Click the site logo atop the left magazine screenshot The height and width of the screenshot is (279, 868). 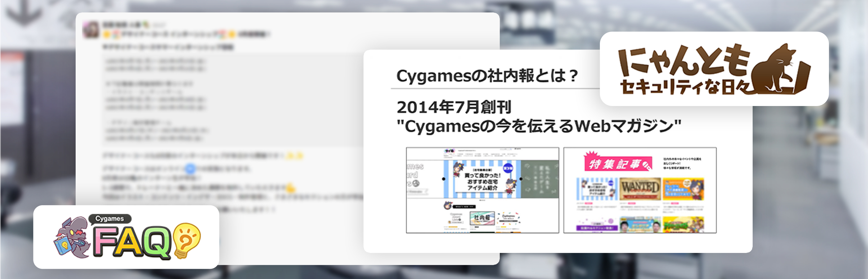pyautogui.click(x=449, y=151)
